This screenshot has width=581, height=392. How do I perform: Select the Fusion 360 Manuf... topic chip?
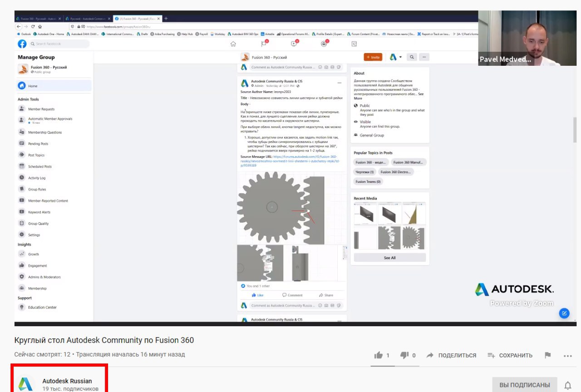point(409,162)
